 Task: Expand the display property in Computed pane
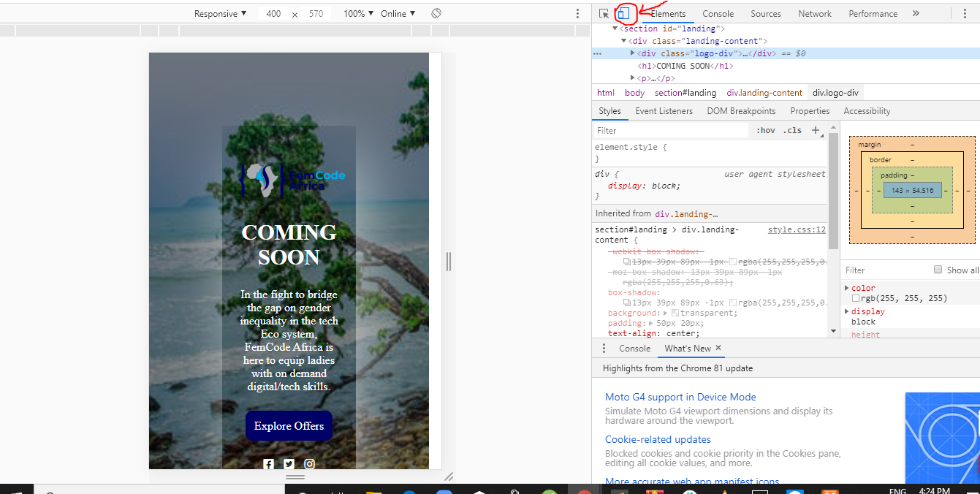[x=847, y=311]
